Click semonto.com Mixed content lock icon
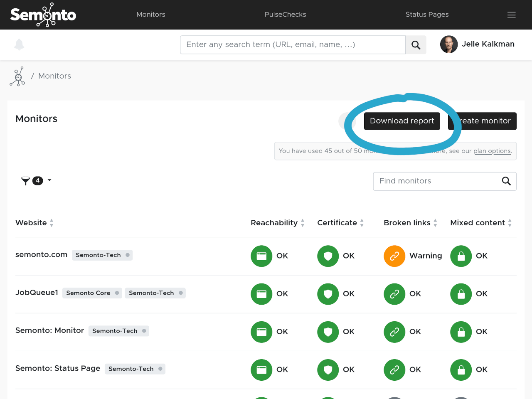 pyautogui.click(x=461, y=256)
